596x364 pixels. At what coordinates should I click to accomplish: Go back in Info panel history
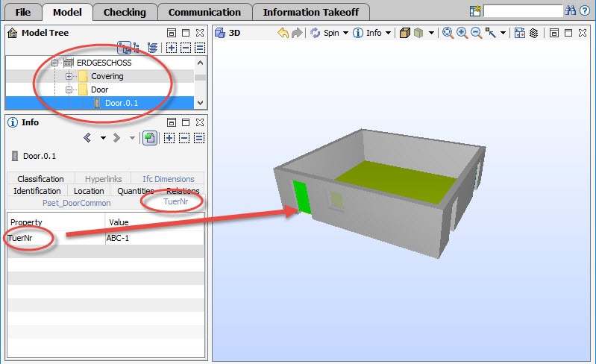(x=87, y=137)
